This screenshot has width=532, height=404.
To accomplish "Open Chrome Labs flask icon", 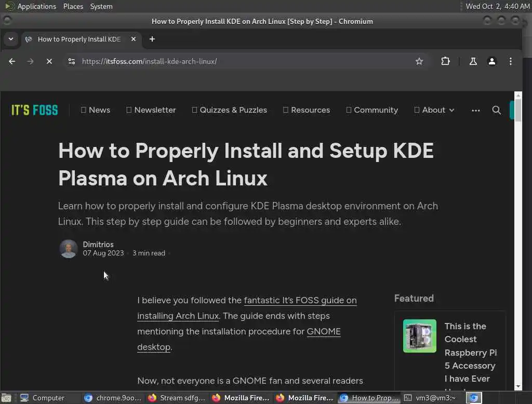I will pos(473,61).
